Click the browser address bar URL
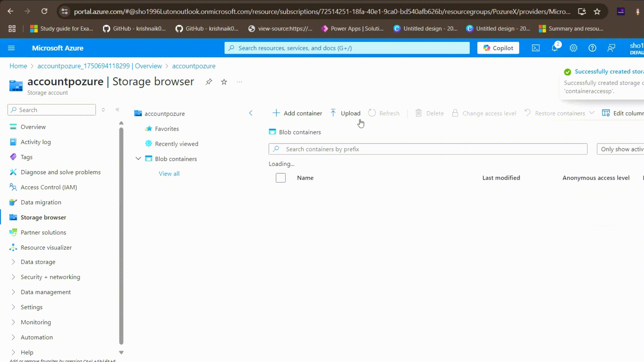 pyautogui.click(x=322, y=11)
